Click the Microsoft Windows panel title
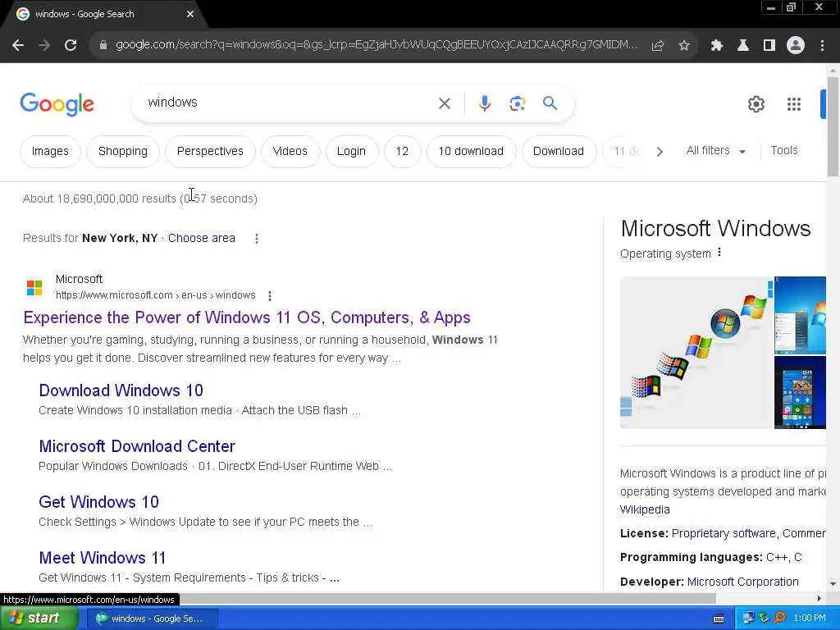The image size is (840, 630). pyautogui.click(x=715, y=229)
